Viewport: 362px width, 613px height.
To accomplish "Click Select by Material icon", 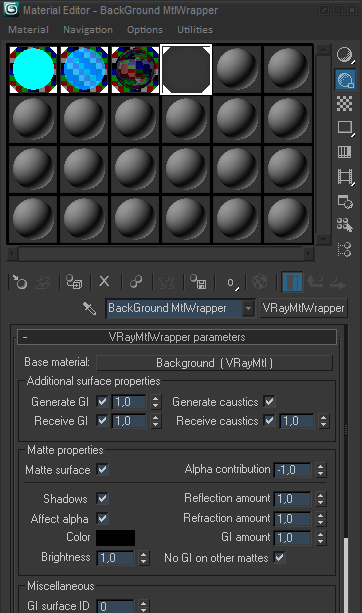I will click(345, 225).
